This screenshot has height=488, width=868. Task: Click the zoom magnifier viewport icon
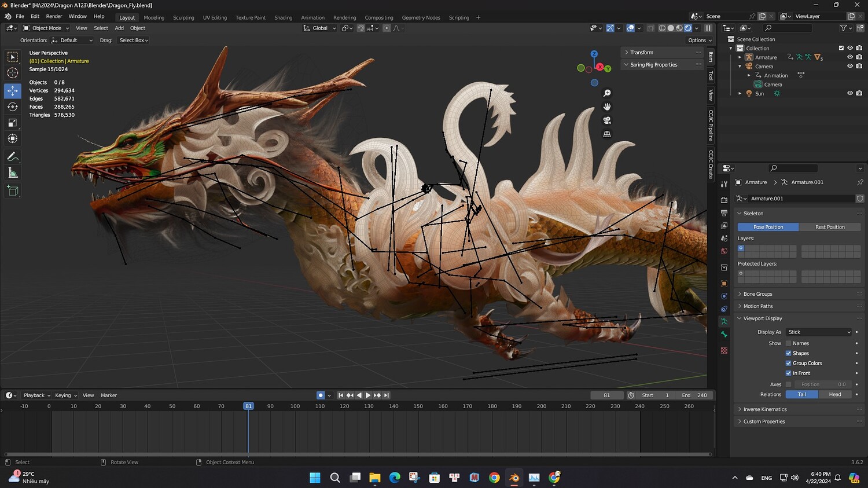coord(607,93)
